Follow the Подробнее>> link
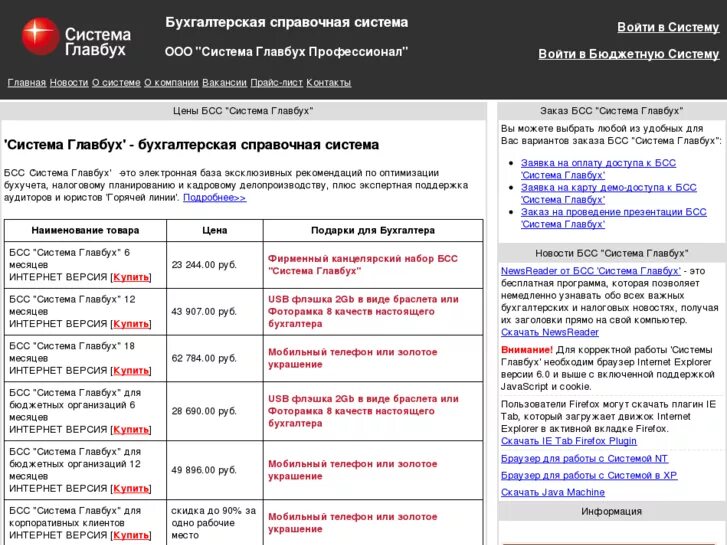The image size is (727, 545). [215, 198]
